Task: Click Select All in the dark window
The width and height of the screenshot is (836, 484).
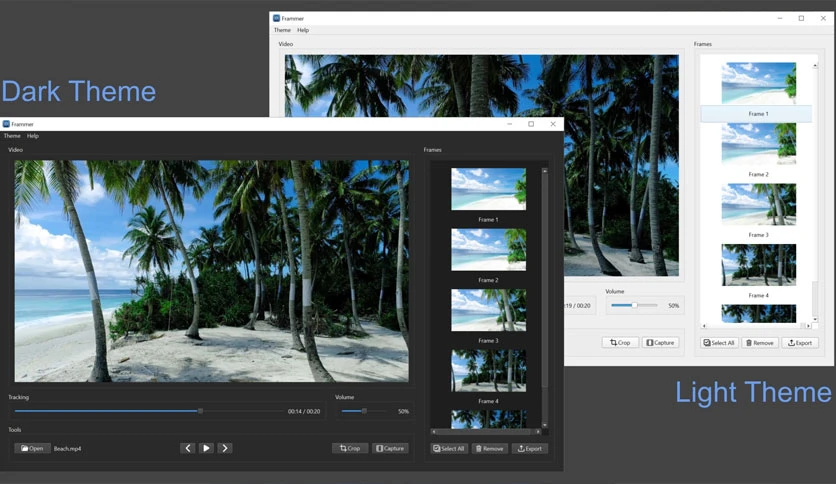Action: click(449, 448)
